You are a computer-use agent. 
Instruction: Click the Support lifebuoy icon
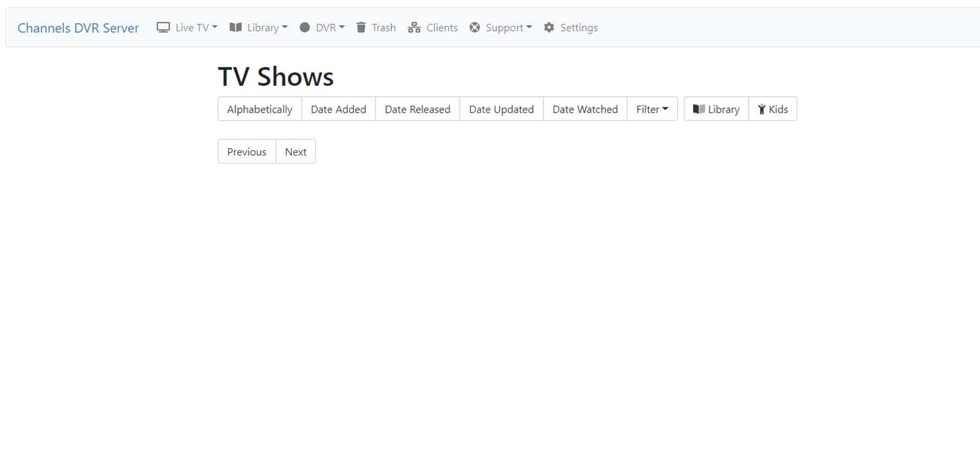point(475,28)
